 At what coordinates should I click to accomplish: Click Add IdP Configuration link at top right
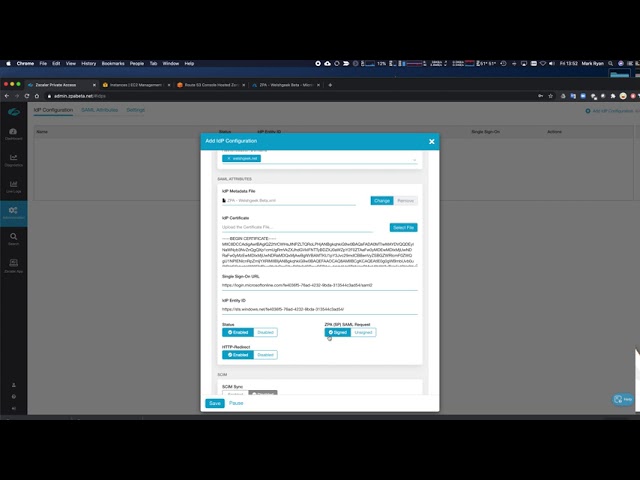610,111
